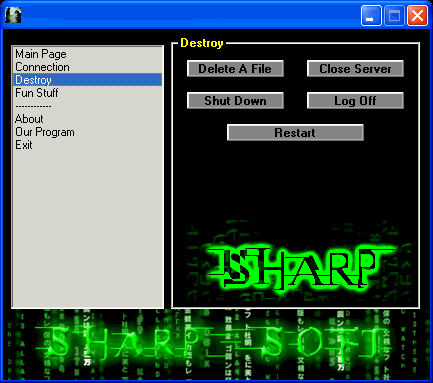Click the Restart button
Image resolution: width=433 pixels, height=383 pixels.
pos(295,133)
